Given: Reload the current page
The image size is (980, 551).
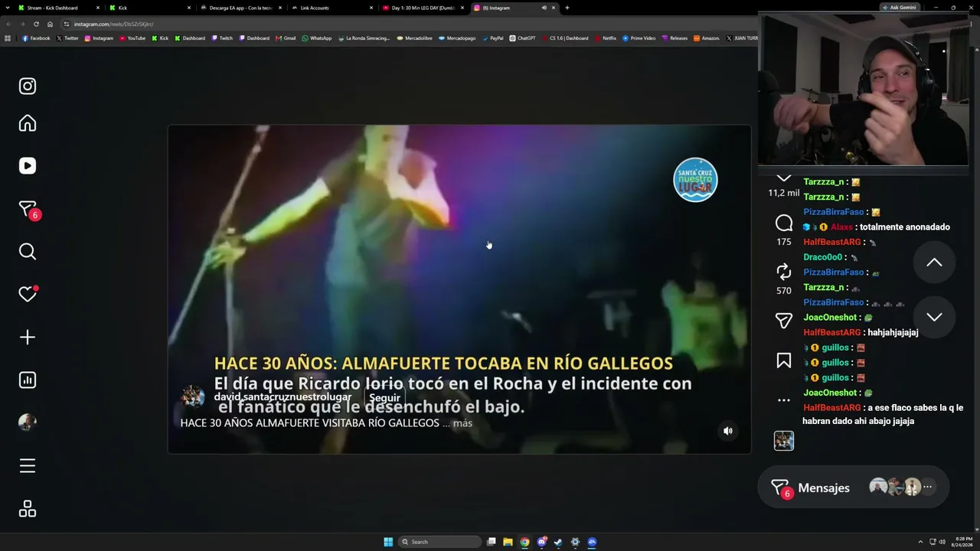Looking at the screenshot, I should (x=36, y=24).
